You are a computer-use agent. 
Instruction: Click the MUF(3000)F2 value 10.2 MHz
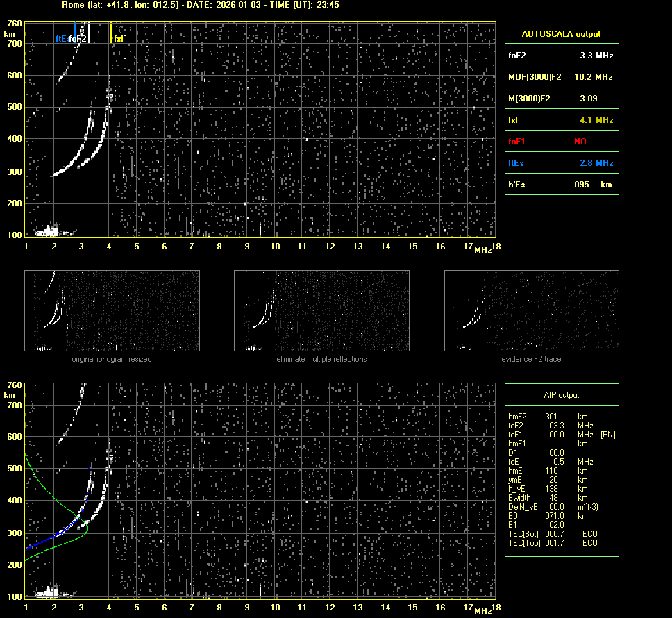pyautogui.click(x=596, y=76)
